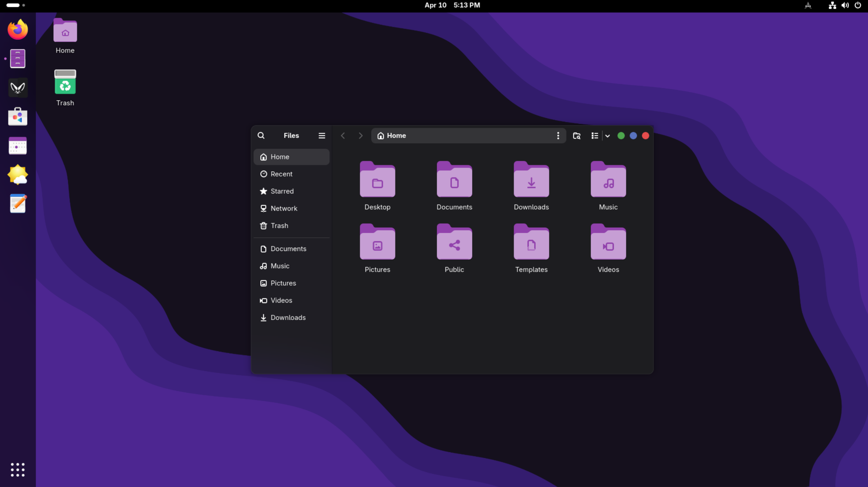Screen dimensions: 868x487
Task: Open Documents bookmark in the sidebar
Action: pyautogui.click(x=291, y=248)
